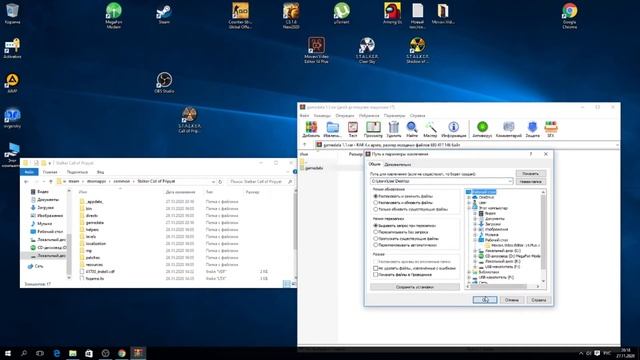This screenshot has width=640, height=360.
Task: Enable 'Показать файлы в Проводнике' checkbox
Action: point(376,275)
